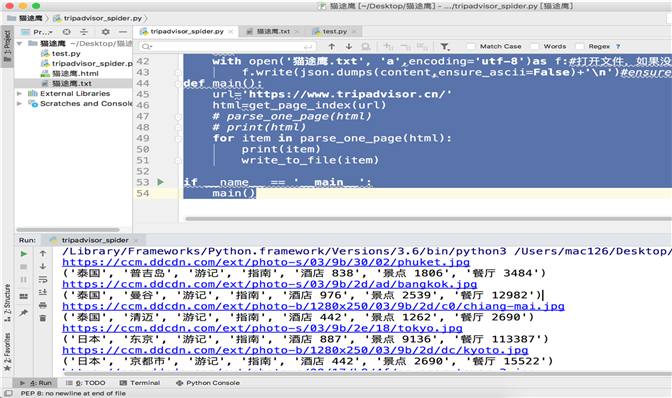Open the search filter funnel icon
The height and width of the screenshot is (398, 672).
[445, 46]
